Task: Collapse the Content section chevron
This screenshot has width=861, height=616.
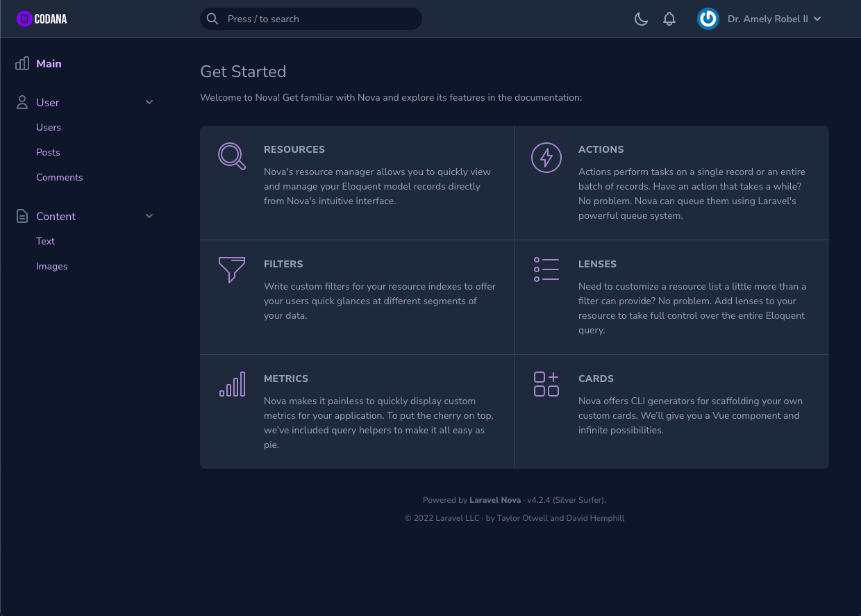Action: click(149, 217)
